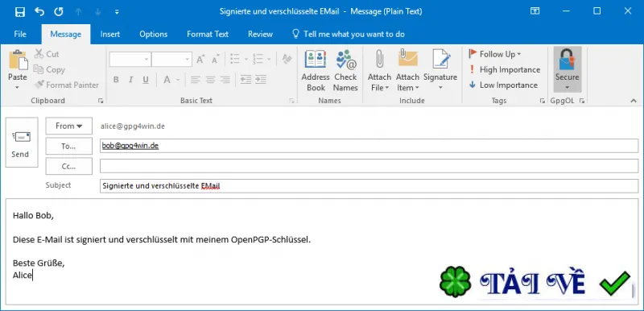Viewport: 644px width, 311px height.
Task: Mark message as Low Importance
Action: 503,85
